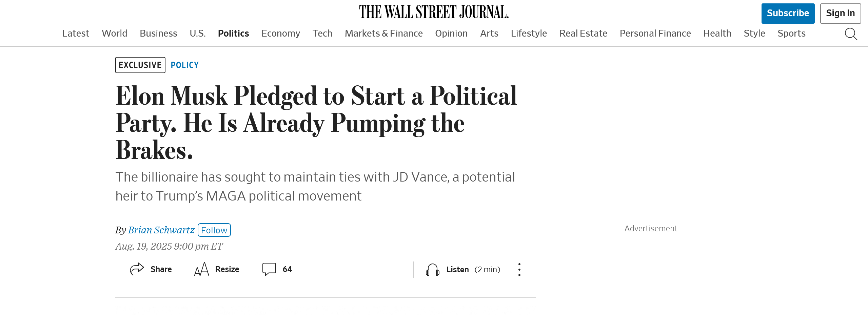The height and width of the screenshot is (315, 868).
Task: Select the Politics section
Action: (x=233, y=33)
